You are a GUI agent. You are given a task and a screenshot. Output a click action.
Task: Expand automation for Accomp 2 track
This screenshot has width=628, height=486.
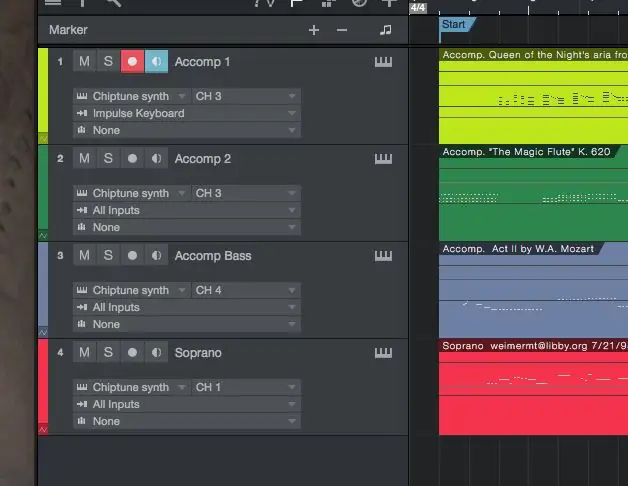pyautogui.click(x=43, y=236)
